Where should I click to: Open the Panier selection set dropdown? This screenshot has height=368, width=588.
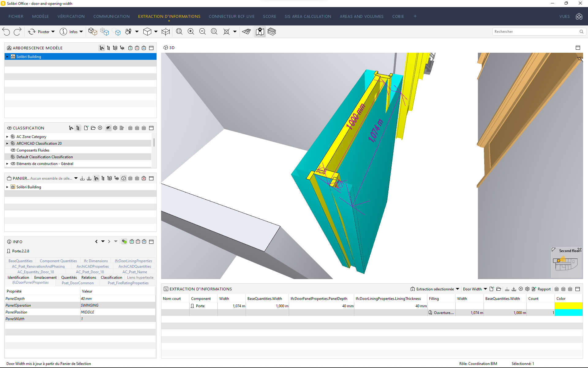[76, 178]
